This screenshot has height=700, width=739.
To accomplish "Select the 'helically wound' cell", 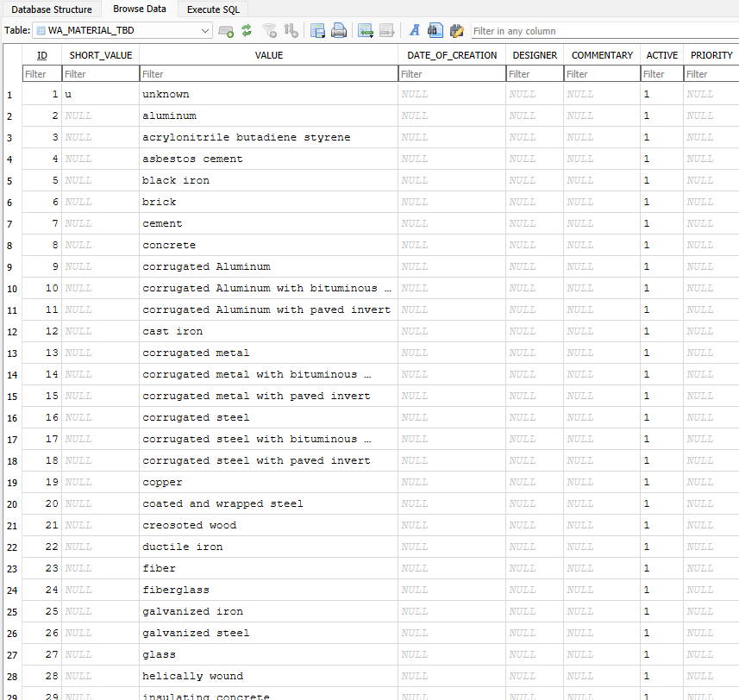I will click(x=269, y=676).
